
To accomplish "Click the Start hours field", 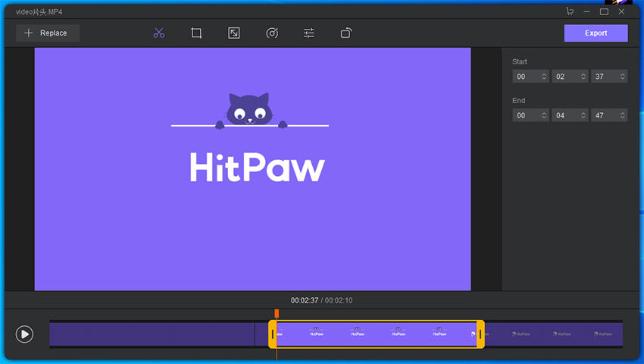I will pos(530,77).
